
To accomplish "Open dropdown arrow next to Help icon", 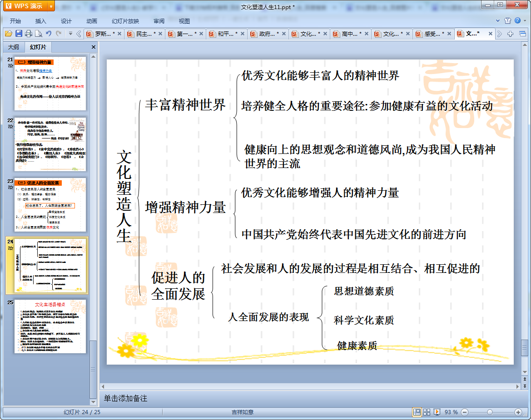I will click(525, 20).
